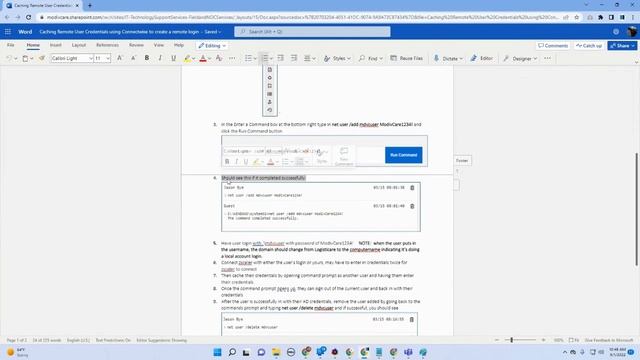Screen dimensions: 640x360
Task: Open more ribbon options ellipsis
Action: [x=547, y=58]
